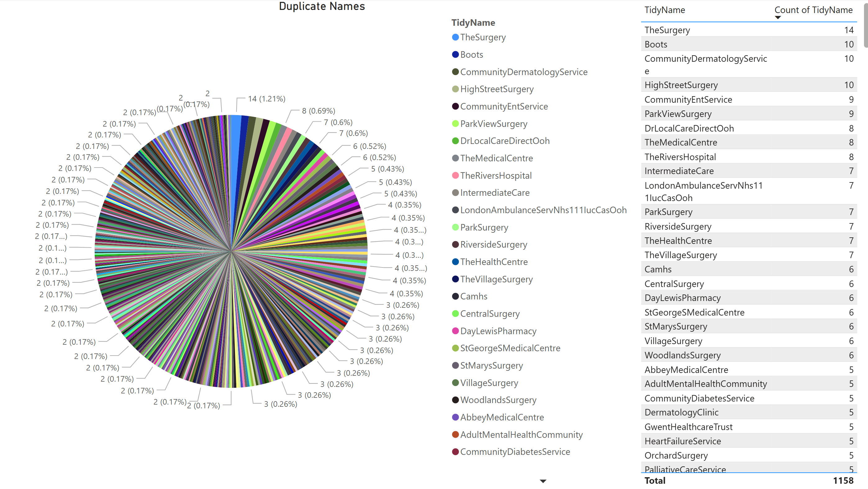Screen dimensions: 868x489
Task: Click the table's vertical scrollbar thumb
Action: coord(865,25)
